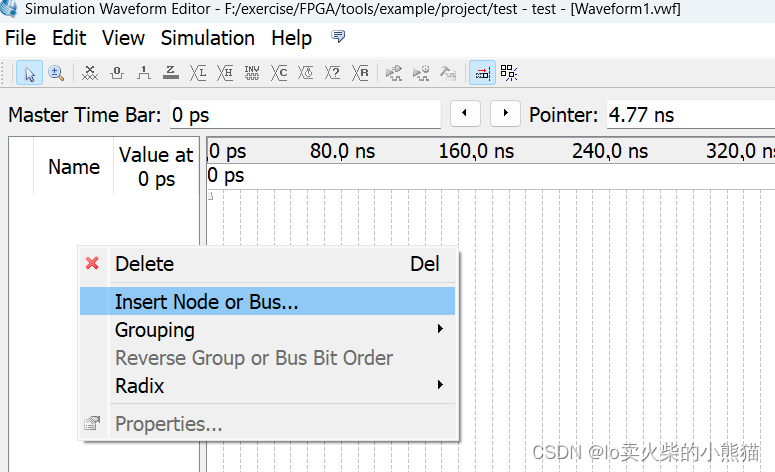Open the Overwrite Clock (XC) tool
The height and width of the screenshot is (472, 775).
(x=279, y=73)
